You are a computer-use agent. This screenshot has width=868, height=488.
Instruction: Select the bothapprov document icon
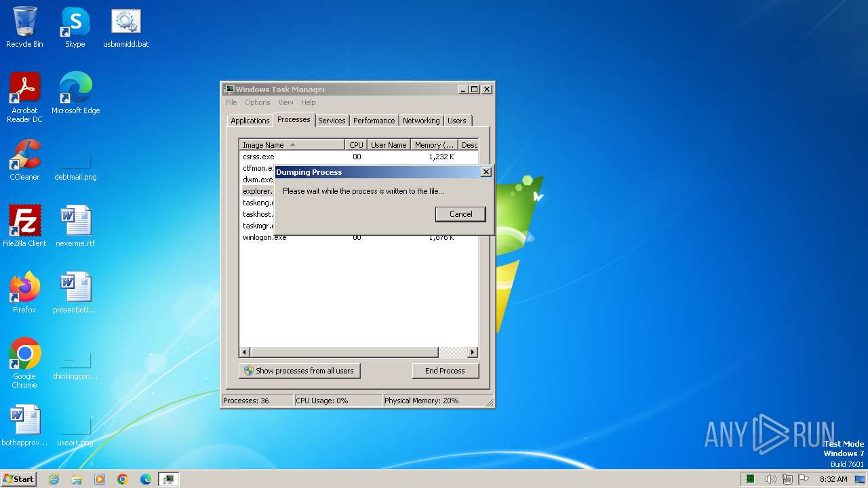[24, 426]
